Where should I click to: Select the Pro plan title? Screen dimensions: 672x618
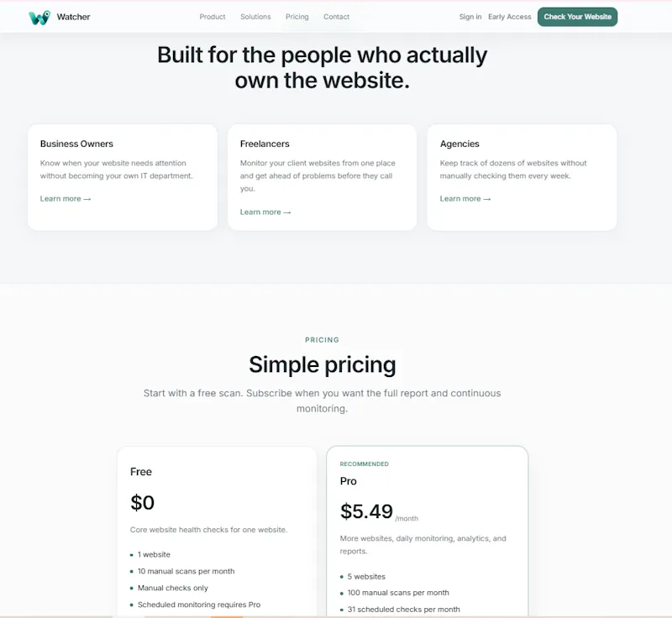pyautogui.click(x=348, y=481)
